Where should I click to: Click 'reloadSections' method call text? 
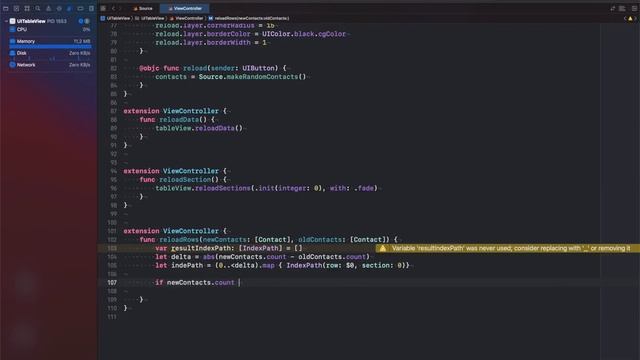(x=222, y=188)
